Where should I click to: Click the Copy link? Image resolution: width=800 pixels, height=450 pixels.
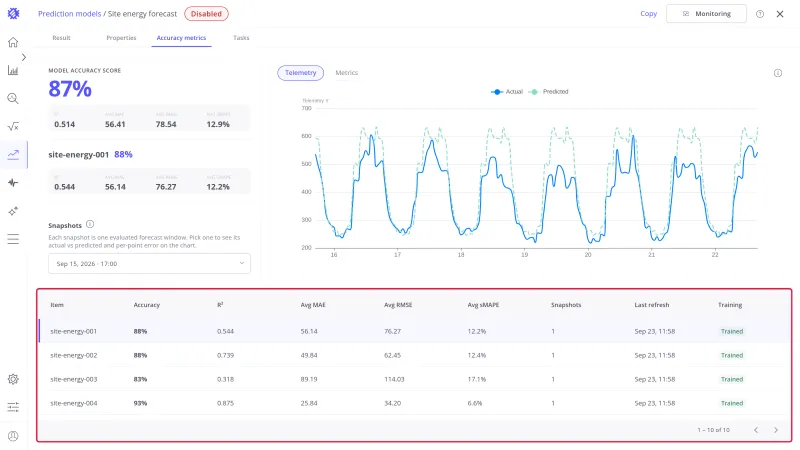point(648,14)
